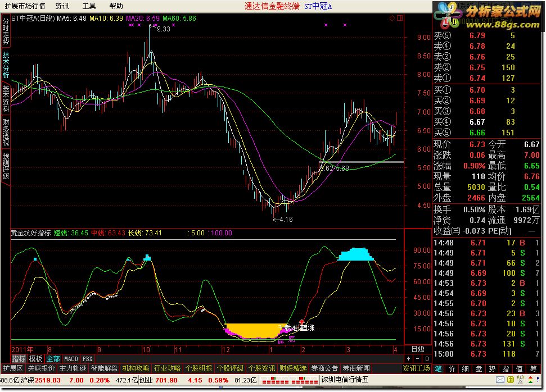Open 行业攻略 tab

[167, 368]
